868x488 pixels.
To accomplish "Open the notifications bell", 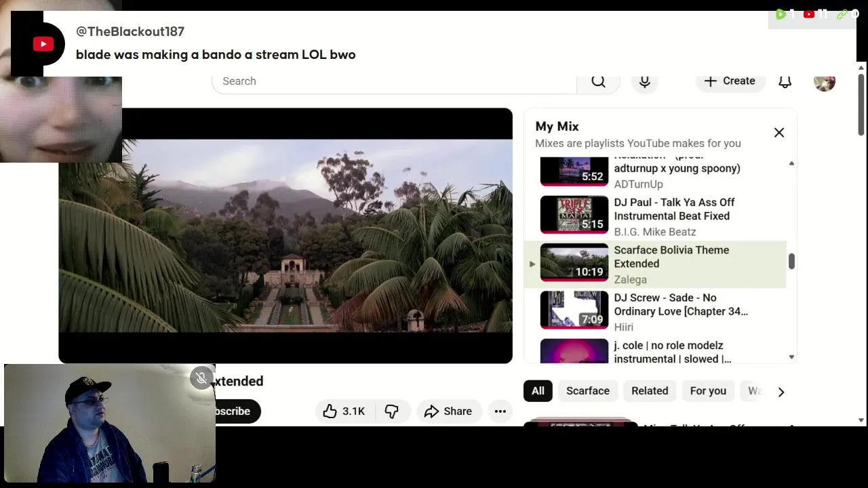I will (x=785, y=81).
